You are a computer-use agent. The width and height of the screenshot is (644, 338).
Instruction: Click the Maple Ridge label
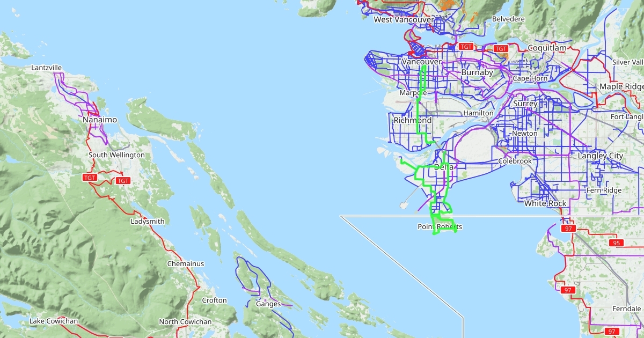621,86
